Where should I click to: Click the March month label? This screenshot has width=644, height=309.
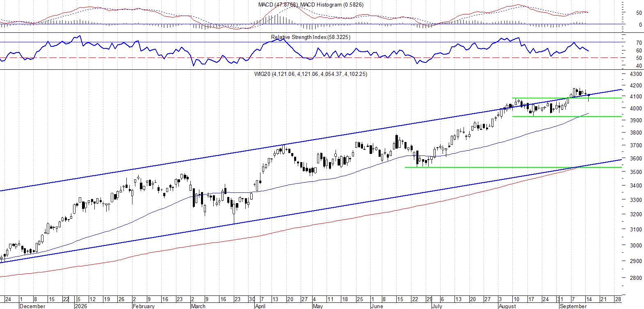[x=198, y=306]
